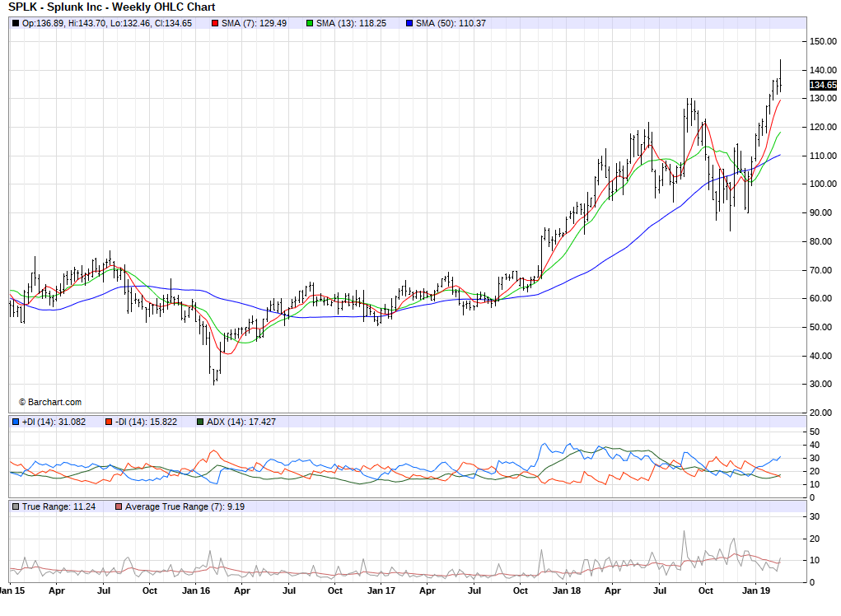Click the 110.00 price axis label
This screenshot has width=841, height=616.
(824, 156)
